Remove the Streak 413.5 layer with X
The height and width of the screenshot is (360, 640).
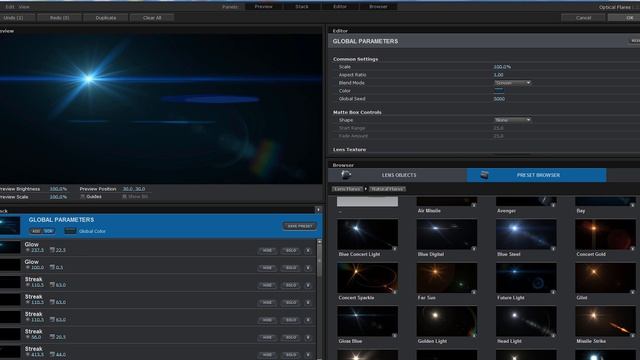pyautogui.click(x=308, y=355)
